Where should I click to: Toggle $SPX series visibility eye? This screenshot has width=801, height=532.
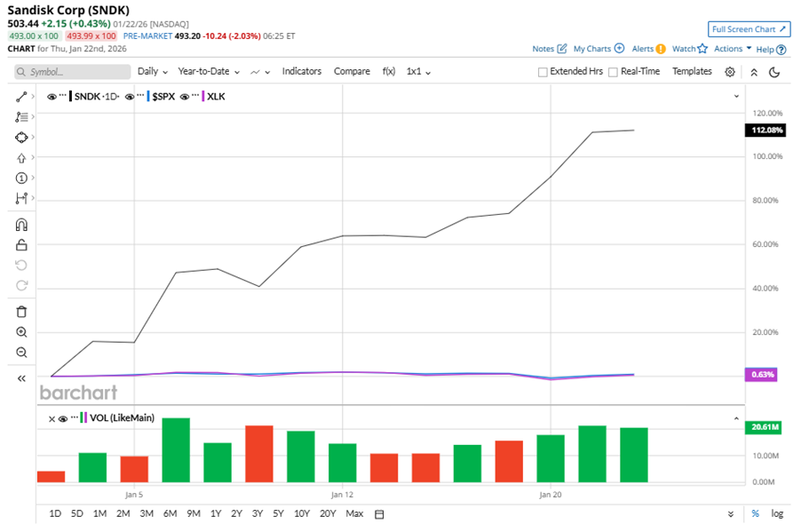[x=130, y=97]
